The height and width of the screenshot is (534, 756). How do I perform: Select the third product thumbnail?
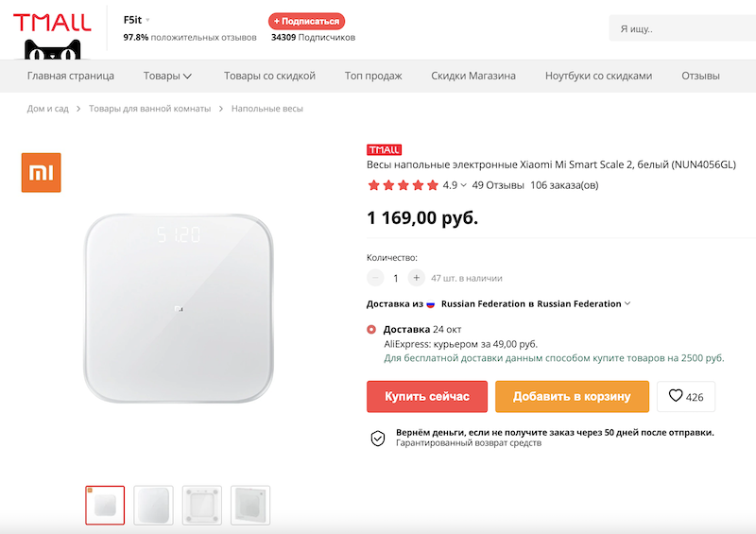tap(202, 505)
